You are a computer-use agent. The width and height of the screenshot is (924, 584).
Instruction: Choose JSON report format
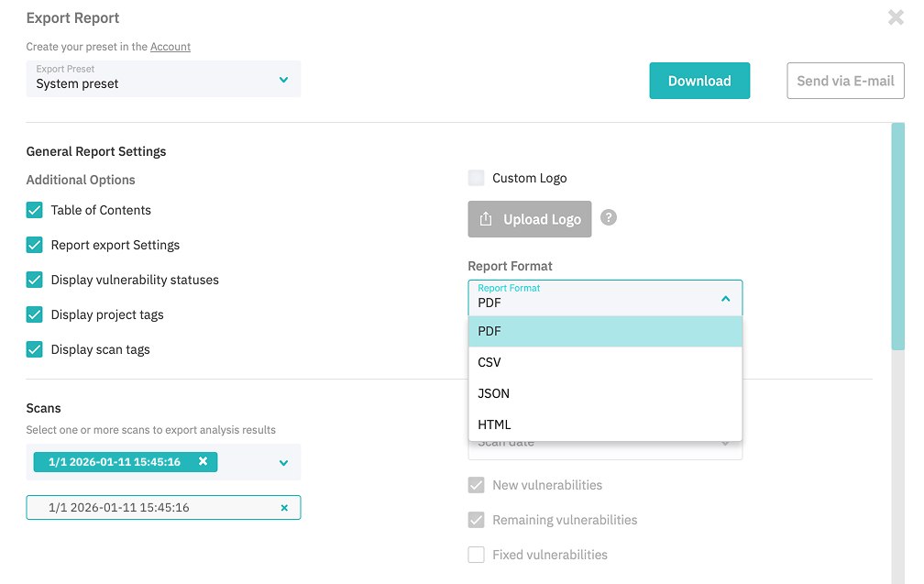tap(605, 393)
